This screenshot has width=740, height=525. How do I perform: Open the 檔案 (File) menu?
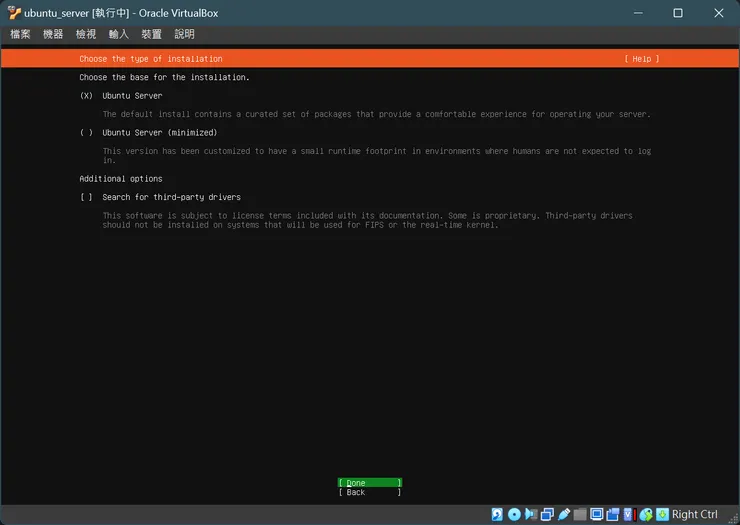[20, 34]
